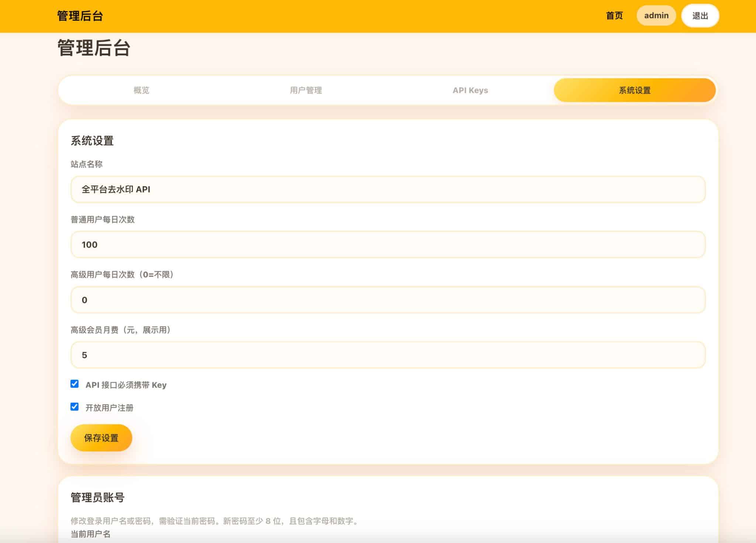Select the 系统设置 tab

635,90
